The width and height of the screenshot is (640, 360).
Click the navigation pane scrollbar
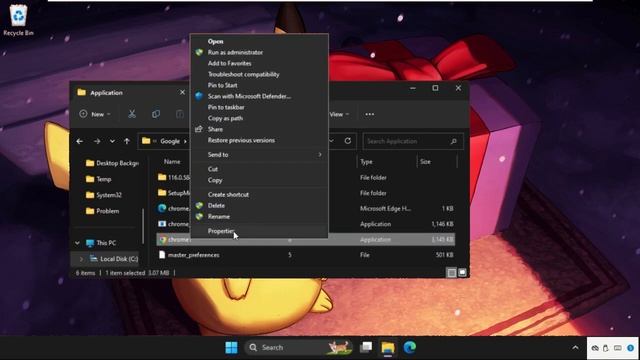143,225
